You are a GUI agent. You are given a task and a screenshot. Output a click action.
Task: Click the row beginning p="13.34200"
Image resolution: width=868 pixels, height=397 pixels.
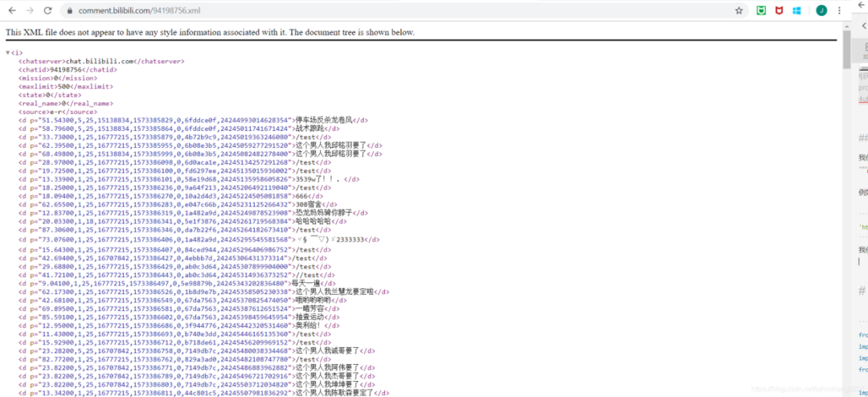pyautogui.click(x=203, y=393)
